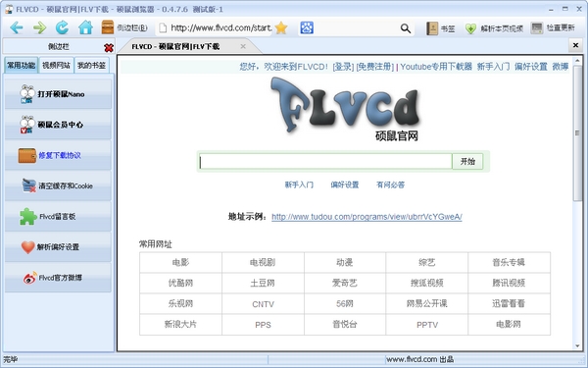Click the [免费注册] register link
Image resolution: width=588 pixels, height=368 pixels.
tap(375, 67)
